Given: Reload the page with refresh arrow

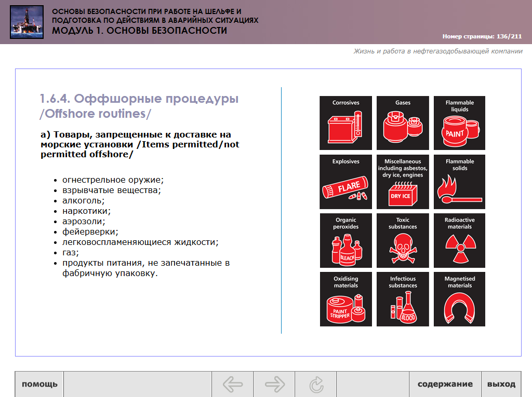Looking at the screenshot, I should [316, 385].
